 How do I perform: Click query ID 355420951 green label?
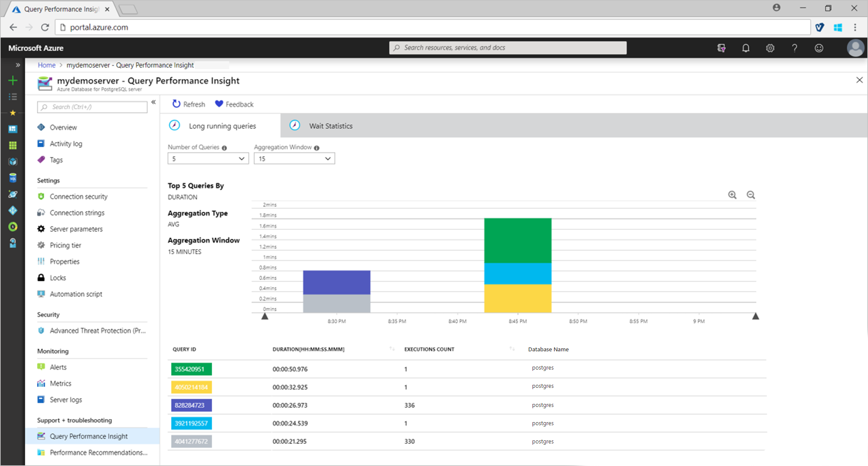click(191, 369)
